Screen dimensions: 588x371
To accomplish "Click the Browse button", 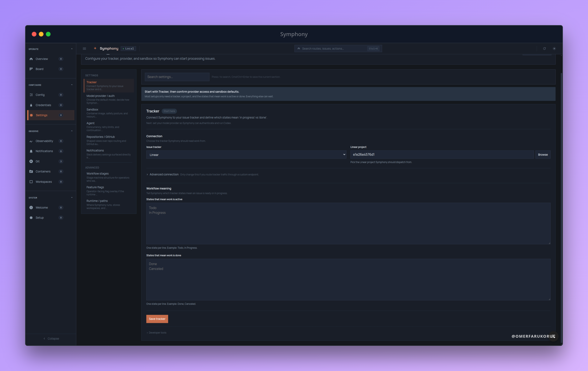I will pos(543,155).
